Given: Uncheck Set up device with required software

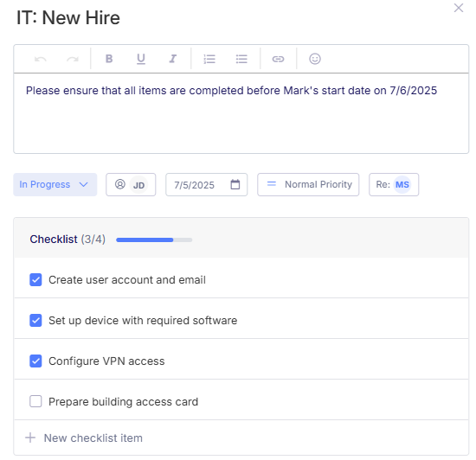Looking at the screenshot, I should click(x=35, y=320).
